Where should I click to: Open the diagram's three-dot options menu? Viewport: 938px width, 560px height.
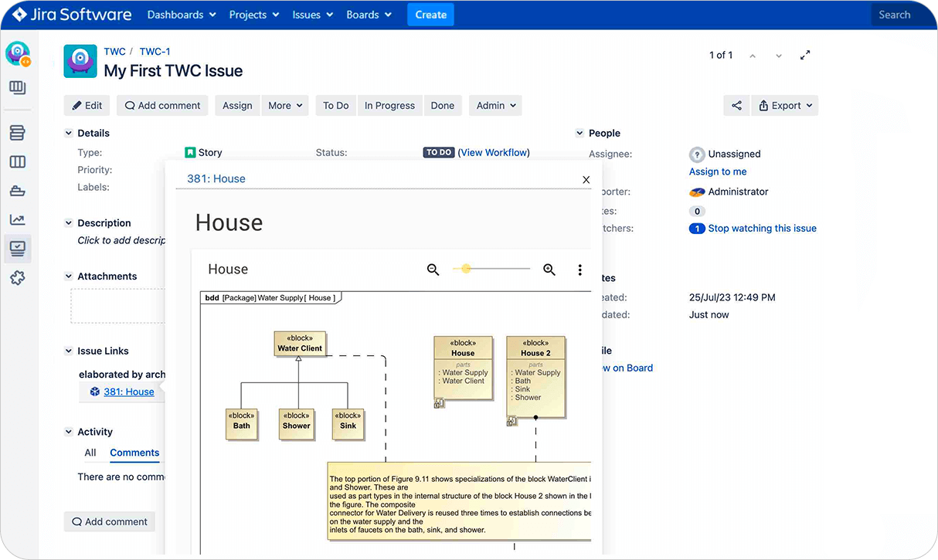pyautogui.click(x=580, y=270)
